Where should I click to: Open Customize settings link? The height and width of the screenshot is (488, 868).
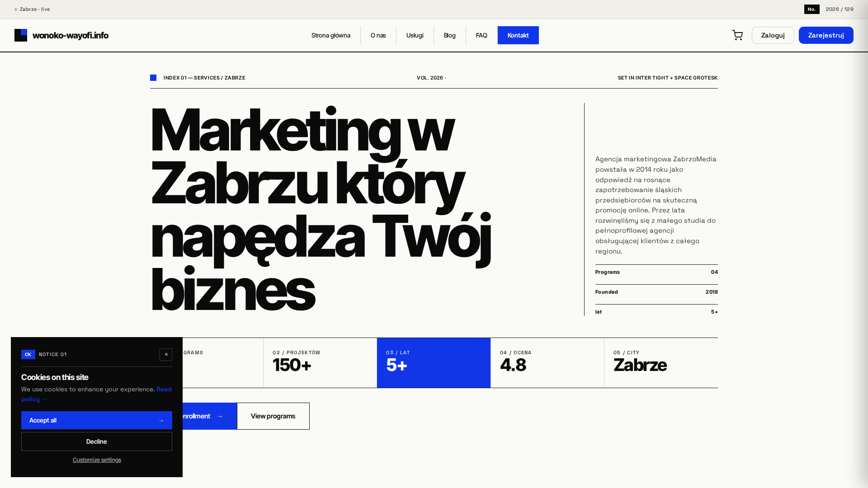[x=97, y=460]
